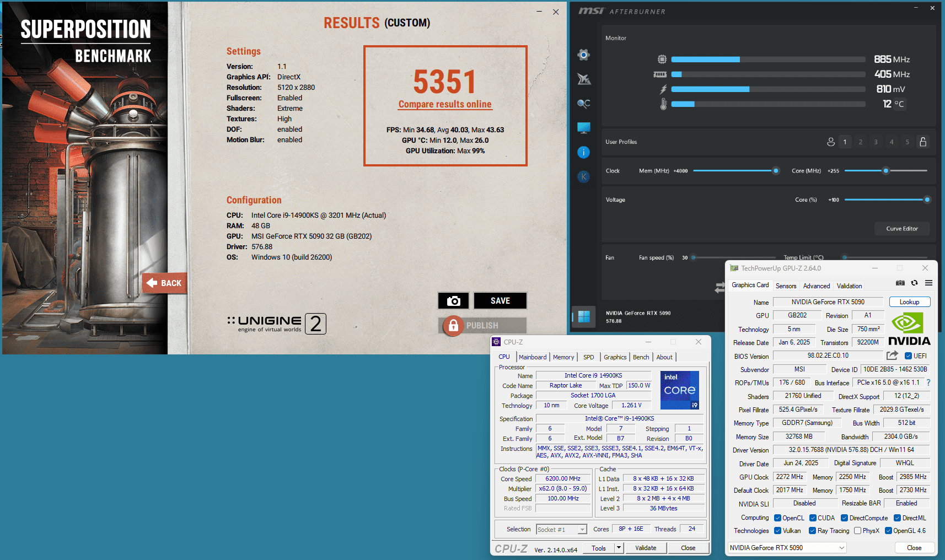This screenshot has height=560, width=945.
Task: Click the BIOS export share icon in GPU-Z
Action: tap(892, 356)
